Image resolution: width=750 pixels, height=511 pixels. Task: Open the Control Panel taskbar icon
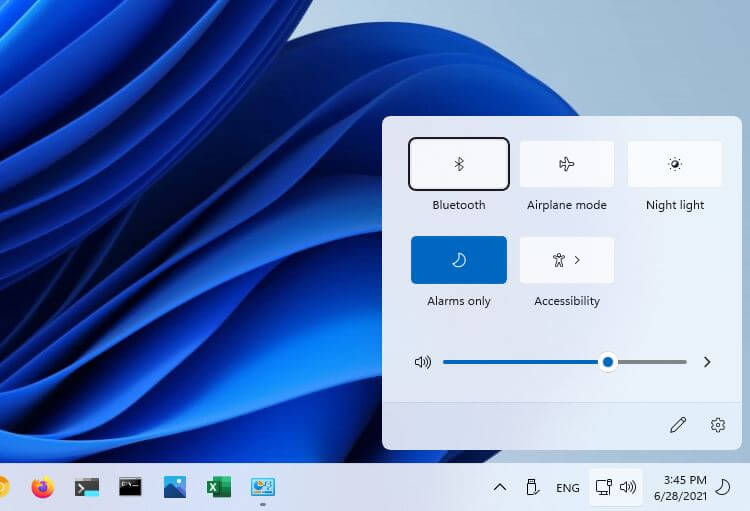[x=263, y=487]
